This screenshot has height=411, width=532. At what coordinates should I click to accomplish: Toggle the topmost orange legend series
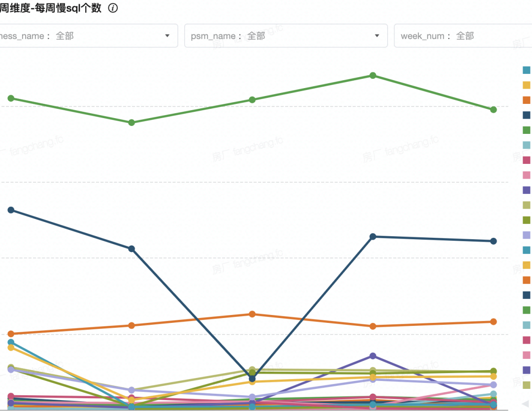(x=526, y=100)
